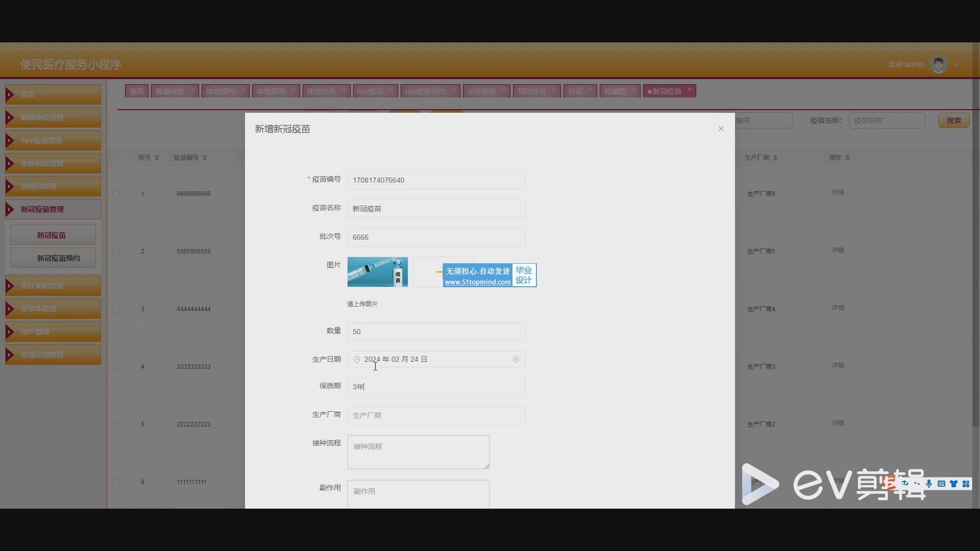Close the active 新冠疫苗 tab
Image resolution: width=980 pixels, height=551 pixels.
click(x=690, y=89)
